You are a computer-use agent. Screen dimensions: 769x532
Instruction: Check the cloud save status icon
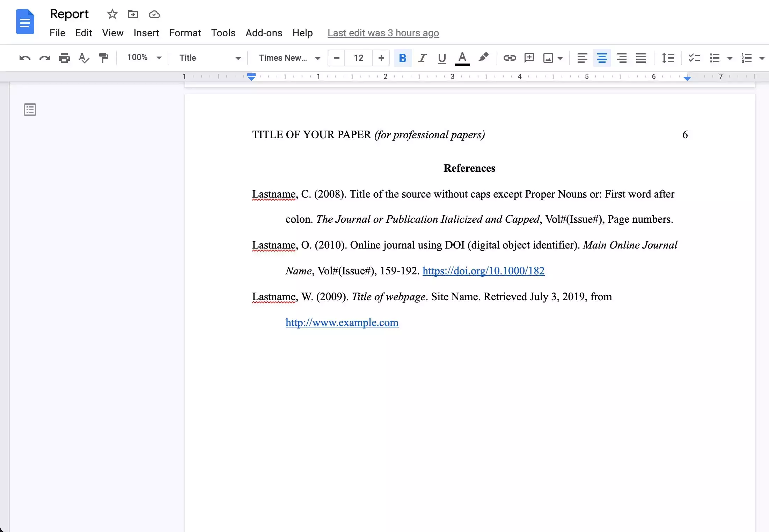tap(154, 14)
